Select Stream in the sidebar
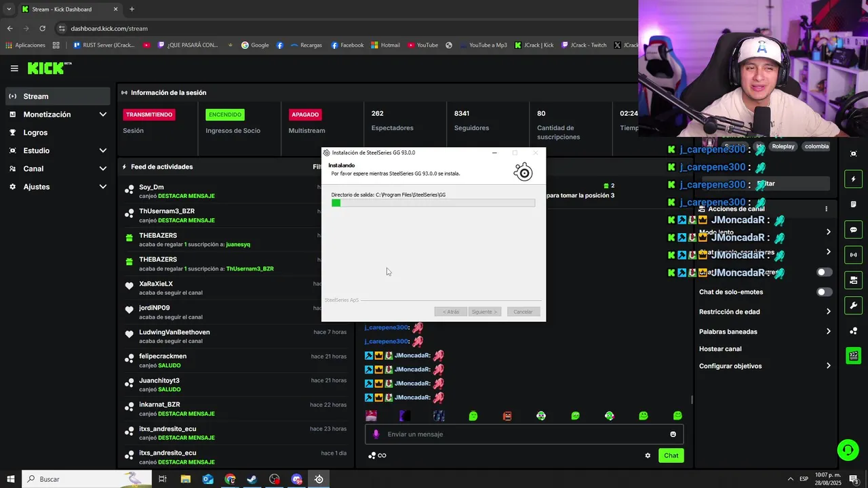This screenshot has width=868, height=488. [58, 96]
